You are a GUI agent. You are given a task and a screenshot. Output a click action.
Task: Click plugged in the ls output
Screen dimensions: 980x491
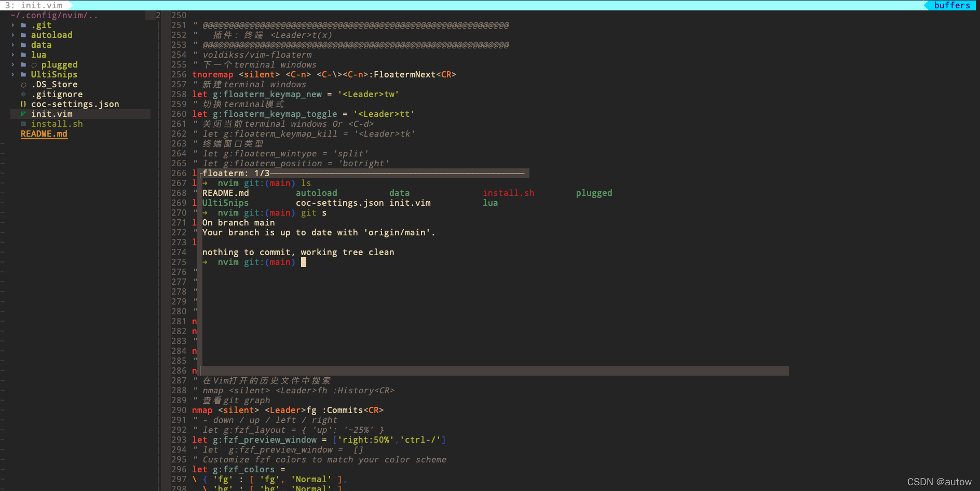tap(594, 193)
